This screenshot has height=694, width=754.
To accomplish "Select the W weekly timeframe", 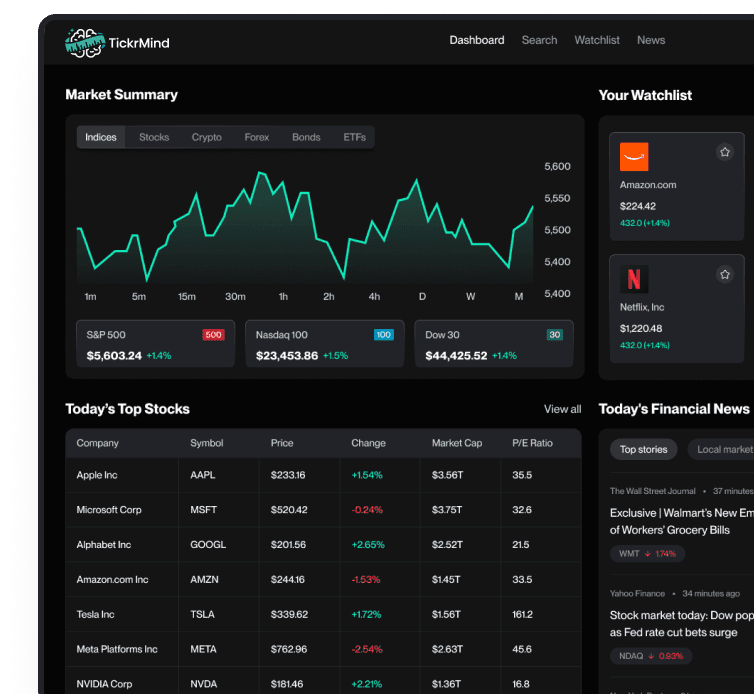I will point(470,297).
